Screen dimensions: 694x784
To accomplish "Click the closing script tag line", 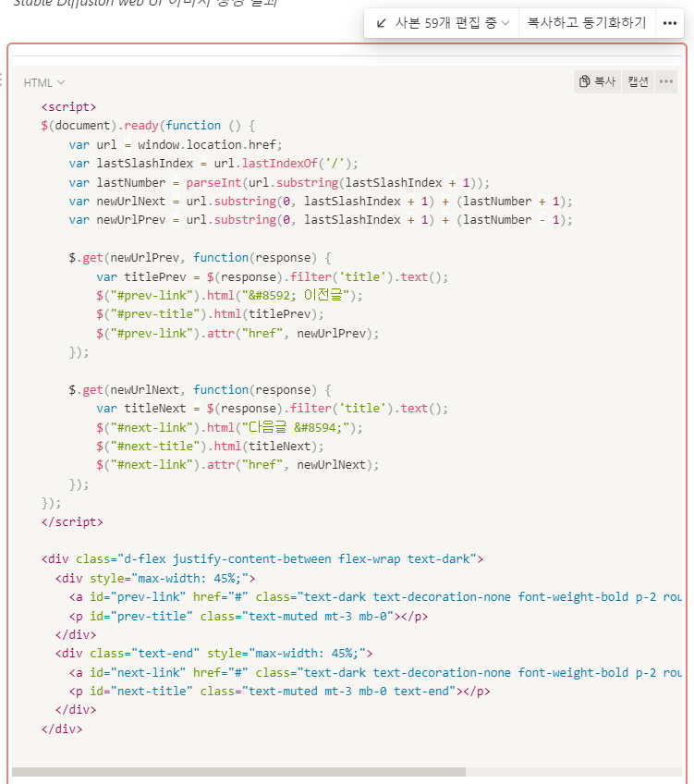I will tap(72, 521).
